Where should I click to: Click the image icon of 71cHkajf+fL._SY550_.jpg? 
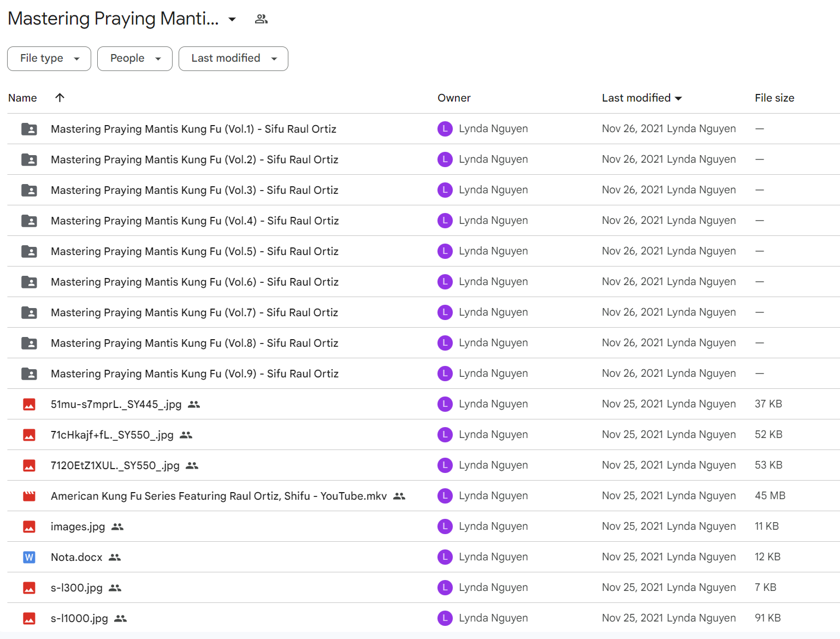click(29, 435)
